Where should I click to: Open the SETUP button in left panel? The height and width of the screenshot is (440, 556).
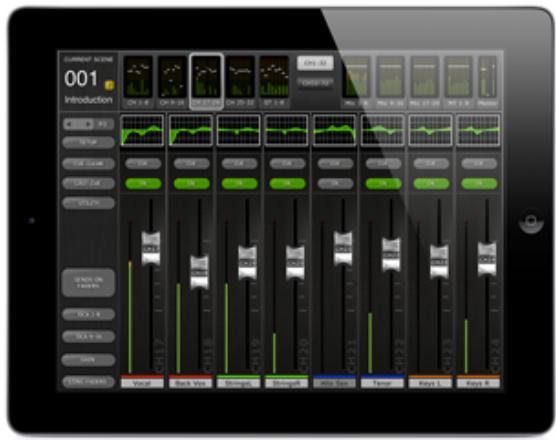pos(89,143)
